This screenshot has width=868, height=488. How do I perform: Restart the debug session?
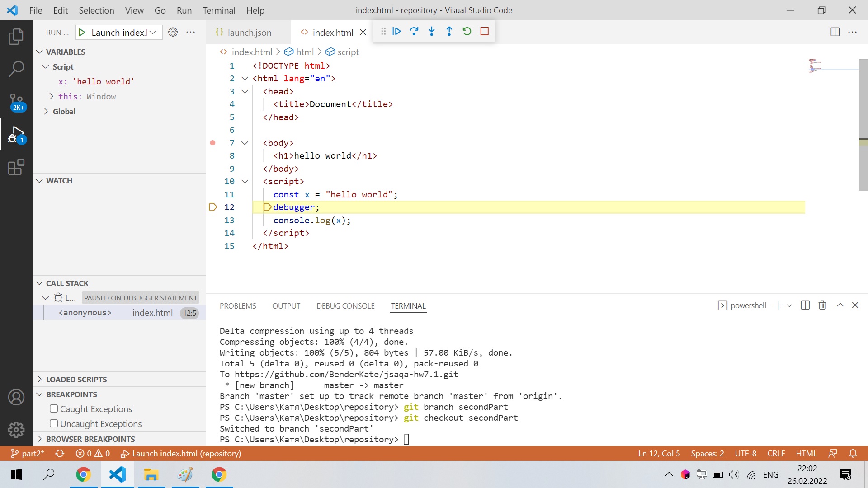point(467,31)
